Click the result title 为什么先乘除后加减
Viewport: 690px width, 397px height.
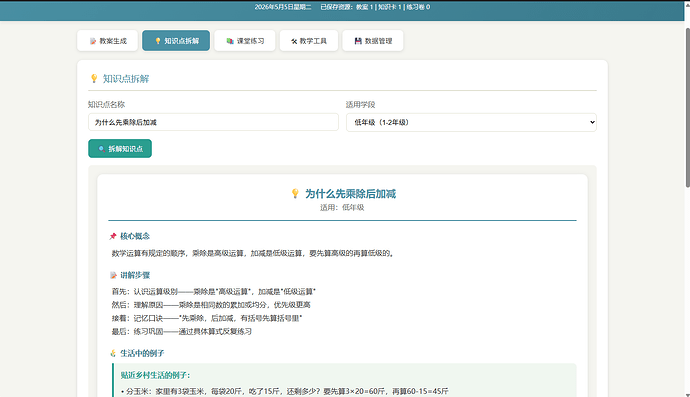(350, 194)
